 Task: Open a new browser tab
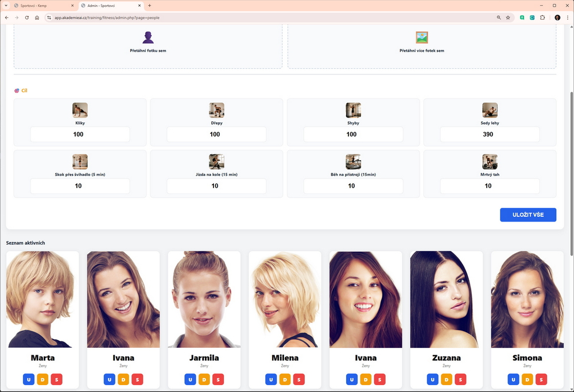(x=150, y=5)
